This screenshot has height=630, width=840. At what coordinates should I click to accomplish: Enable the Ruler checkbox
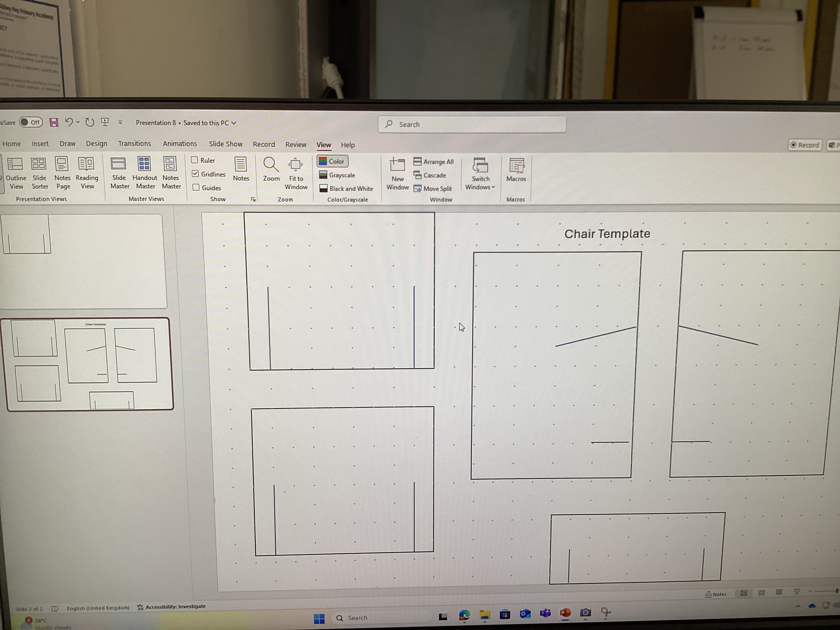[x=195, y=160]
